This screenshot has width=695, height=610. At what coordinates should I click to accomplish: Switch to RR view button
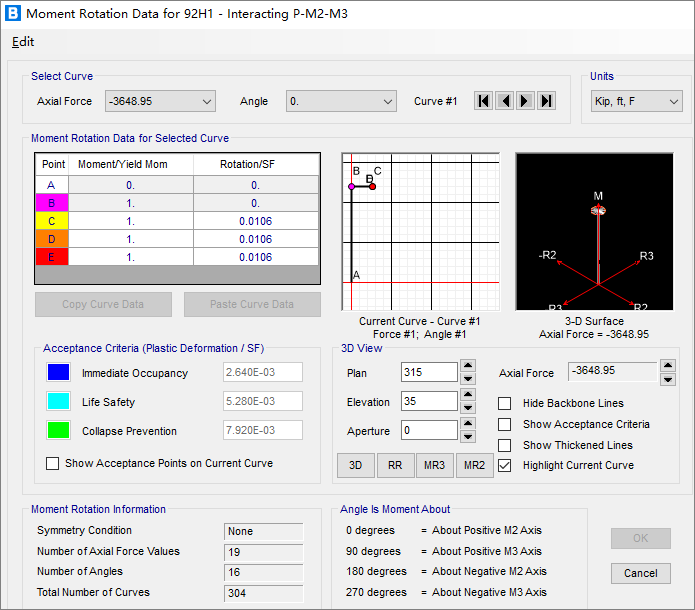[395, 465]
